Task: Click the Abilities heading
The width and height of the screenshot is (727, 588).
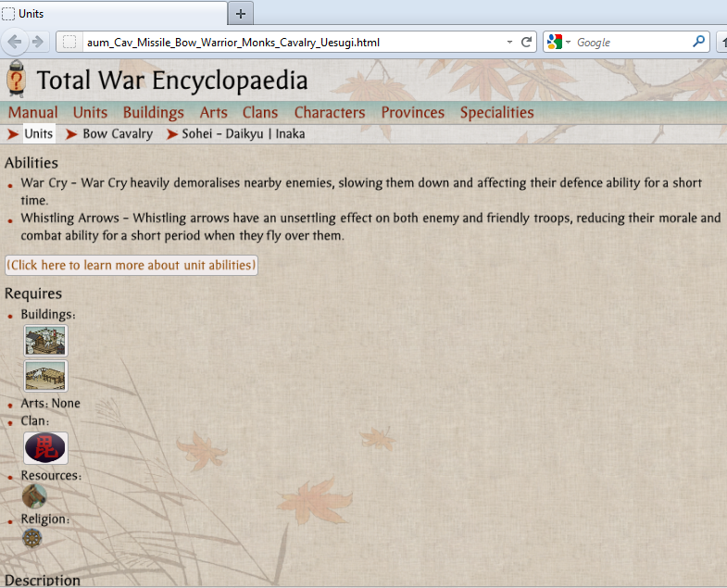Action: 31,163
